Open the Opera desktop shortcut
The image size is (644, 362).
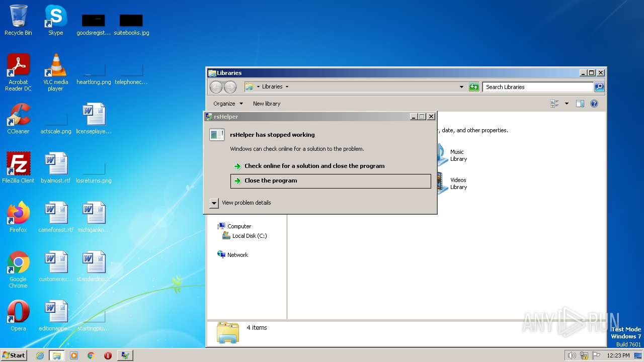18,316
